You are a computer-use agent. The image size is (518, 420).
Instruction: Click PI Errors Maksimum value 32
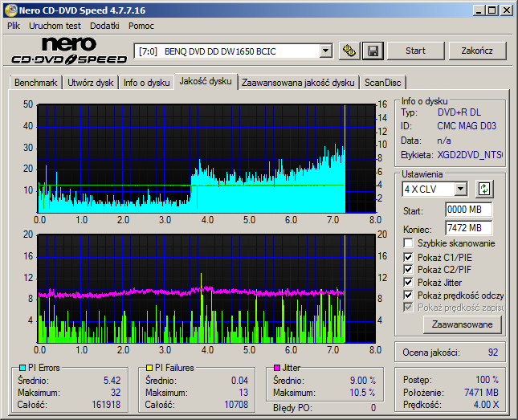[x=116, y=393]
